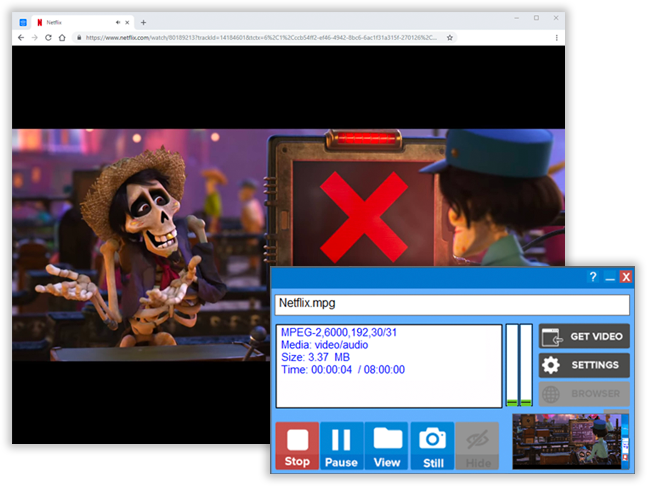Minimize the browser window
647x486 pixels.
[517, 18]
